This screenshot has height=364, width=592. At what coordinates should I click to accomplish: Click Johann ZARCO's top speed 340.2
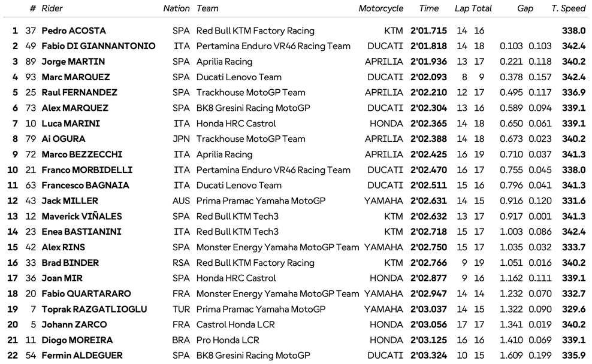(x=574, y=324)
